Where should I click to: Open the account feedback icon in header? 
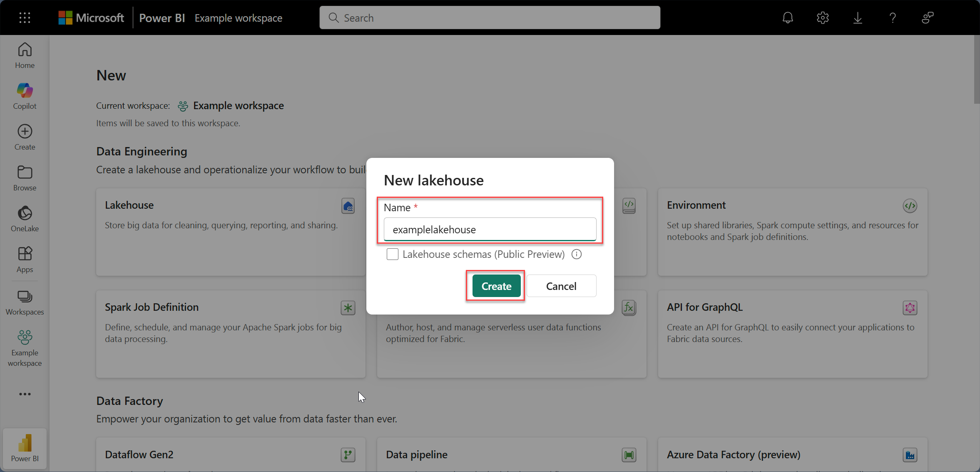pyautogui.click(x=928, y=18)
